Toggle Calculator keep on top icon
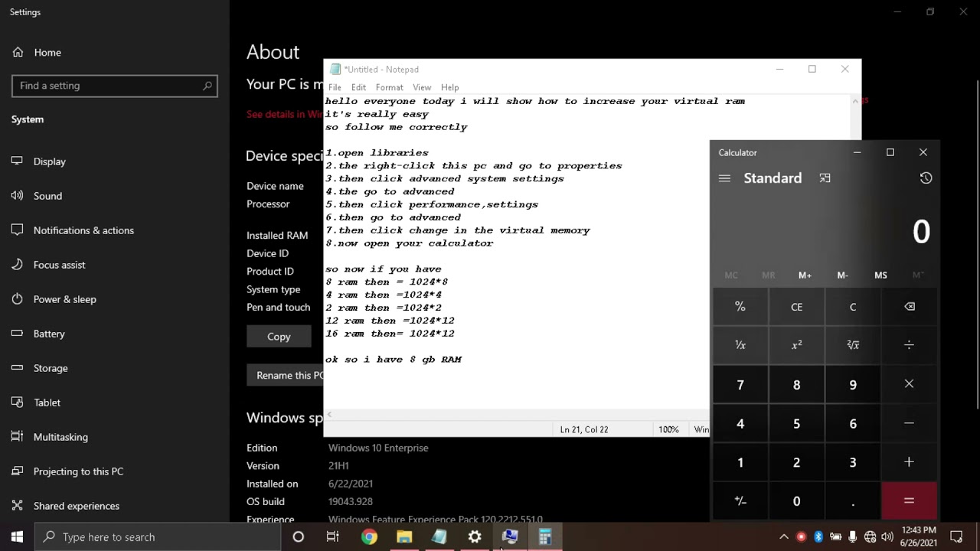The height and width of the screenshot is (551, 980). tap(825, 178)
